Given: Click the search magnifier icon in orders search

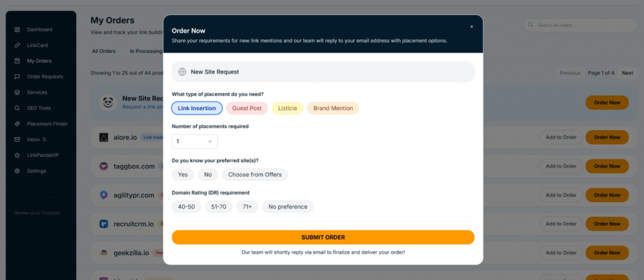Looking at the screenshot, I should click(531, 25).
